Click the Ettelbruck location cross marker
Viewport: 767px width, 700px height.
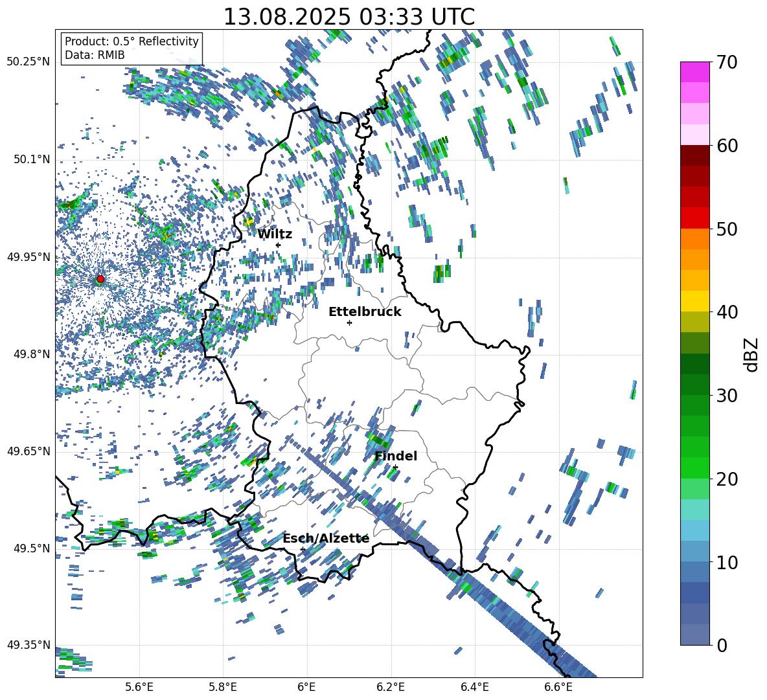coord(349,322)
